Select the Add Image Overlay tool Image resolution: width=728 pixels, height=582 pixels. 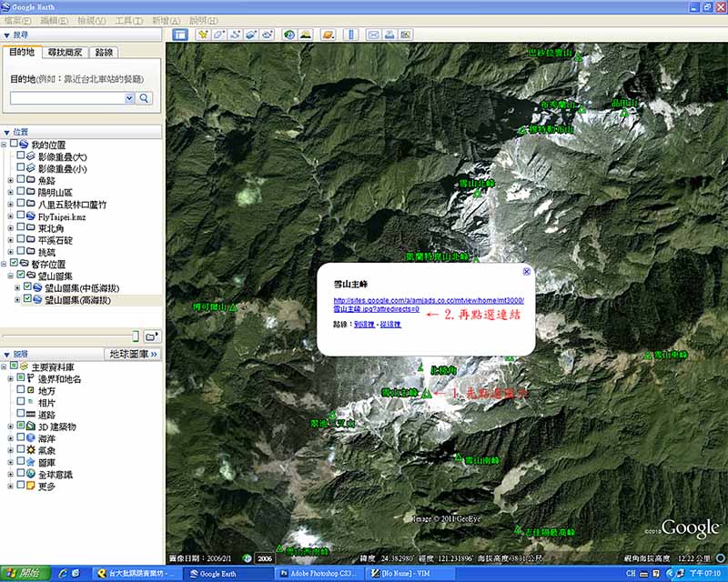click(251, 35)
